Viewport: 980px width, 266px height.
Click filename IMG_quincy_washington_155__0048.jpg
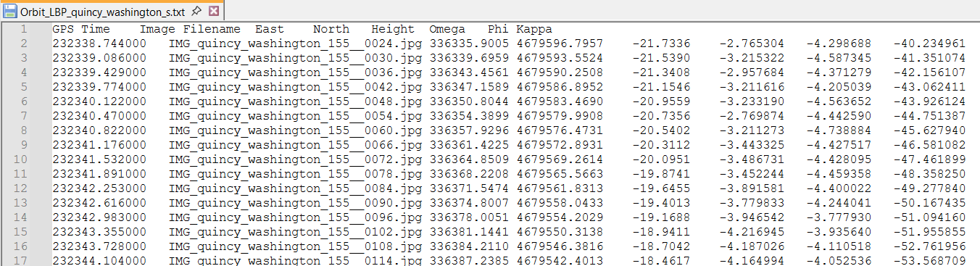[295, 101]
